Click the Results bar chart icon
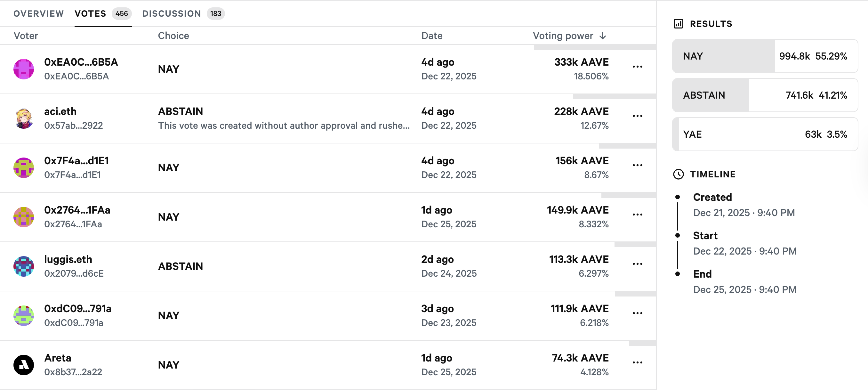 pyautogui.click(x=679, y=24)
